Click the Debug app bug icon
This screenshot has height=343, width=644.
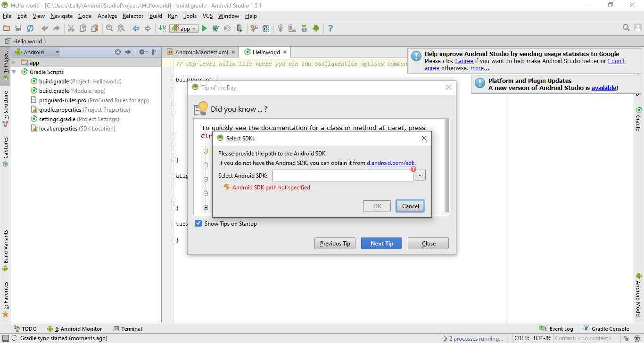click(x=216, y=28)
